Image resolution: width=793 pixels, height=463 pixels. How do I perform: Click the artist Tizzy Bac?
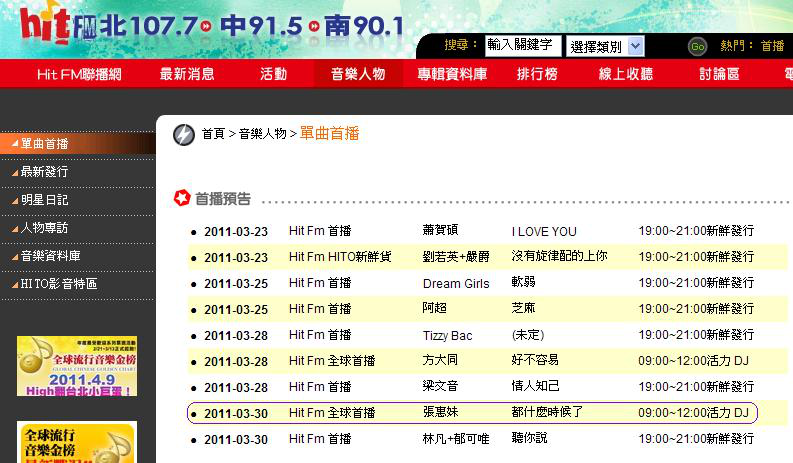point(448,335)
